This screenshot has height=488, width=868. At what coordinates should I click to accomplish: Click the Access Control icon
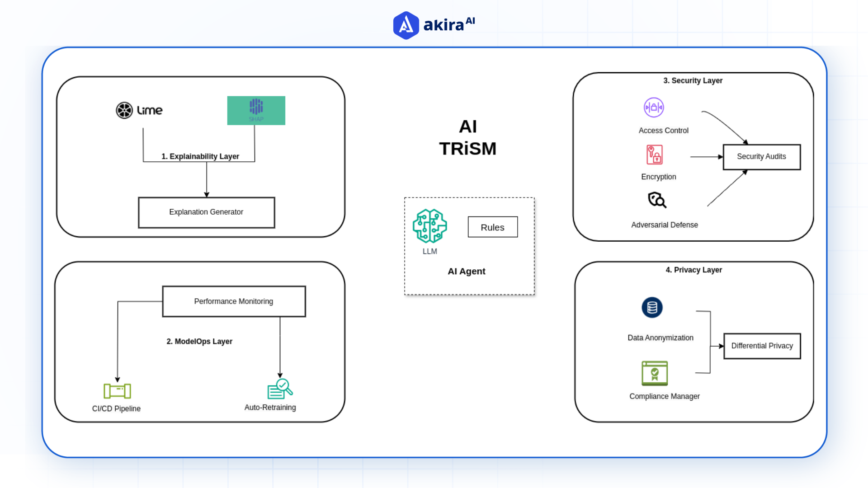point(654,107)
